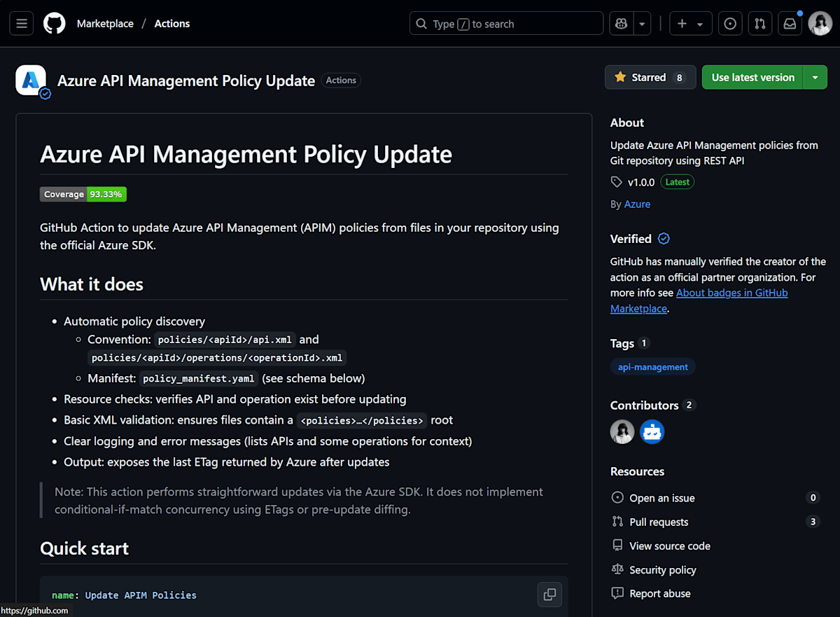The width and height of the screenshot is (840, 617).
Task: View issues icon in header
Action: [x=730, y=23]
